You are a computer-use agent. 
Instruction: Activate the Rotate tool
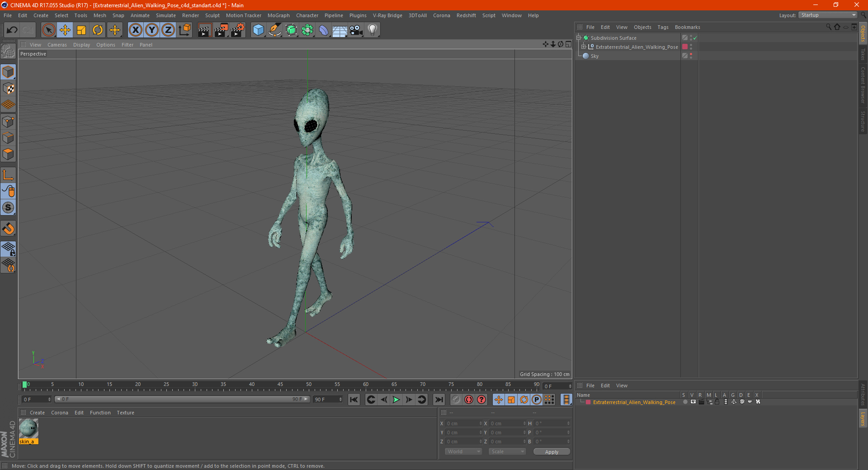(98, 30)
